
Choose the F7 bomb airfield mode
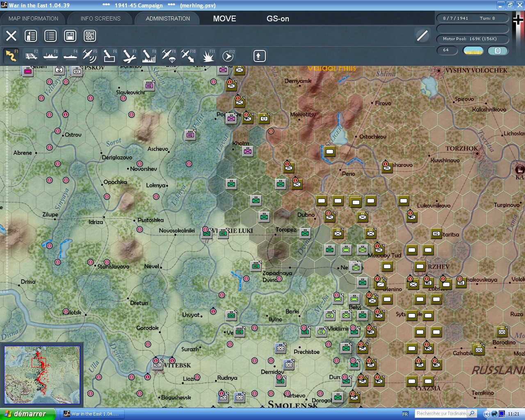pos(129,56)
